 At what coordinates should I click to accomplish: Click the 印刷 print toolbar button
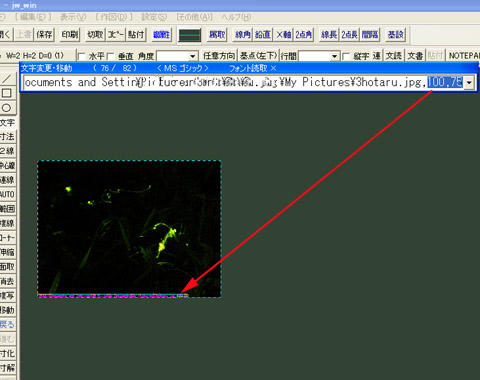pos(70,34)
